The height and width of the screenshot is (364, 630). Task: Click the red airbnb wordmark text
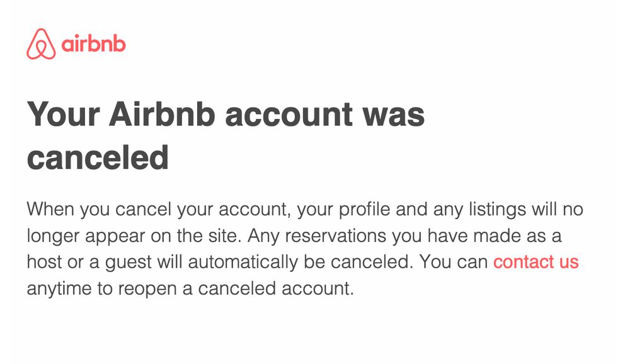(x=94, y=44)
